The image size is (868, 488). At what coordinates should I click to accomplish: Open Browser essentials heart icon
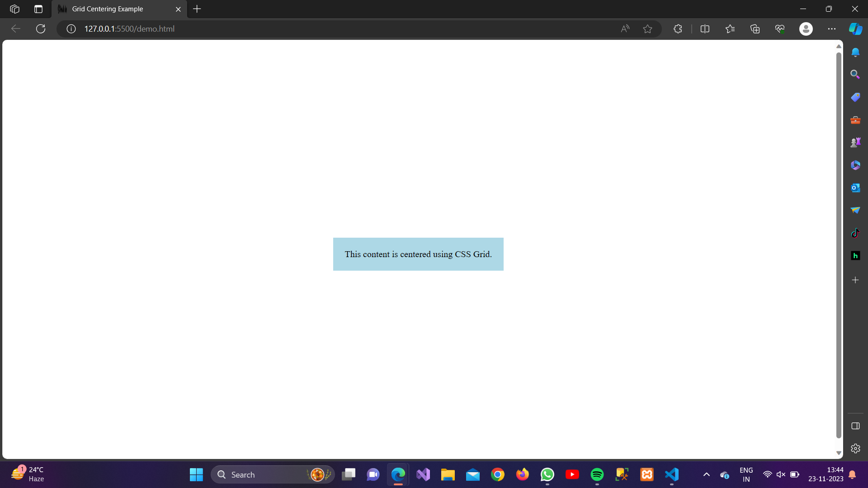pyautogui.click(x=780, y=29)
